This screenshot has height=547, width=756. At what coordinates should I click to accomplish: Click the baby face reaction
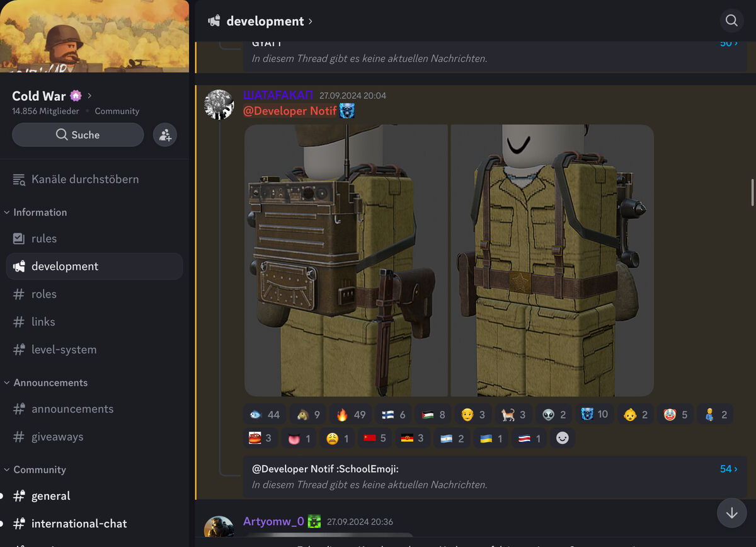tap(636, 414)
